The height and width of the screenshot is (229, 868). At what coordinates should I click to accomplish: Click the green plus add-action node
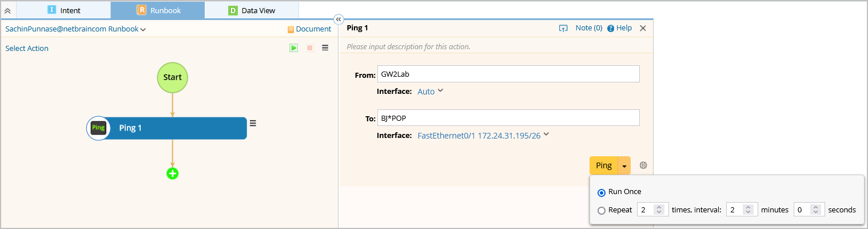[172, 173]
